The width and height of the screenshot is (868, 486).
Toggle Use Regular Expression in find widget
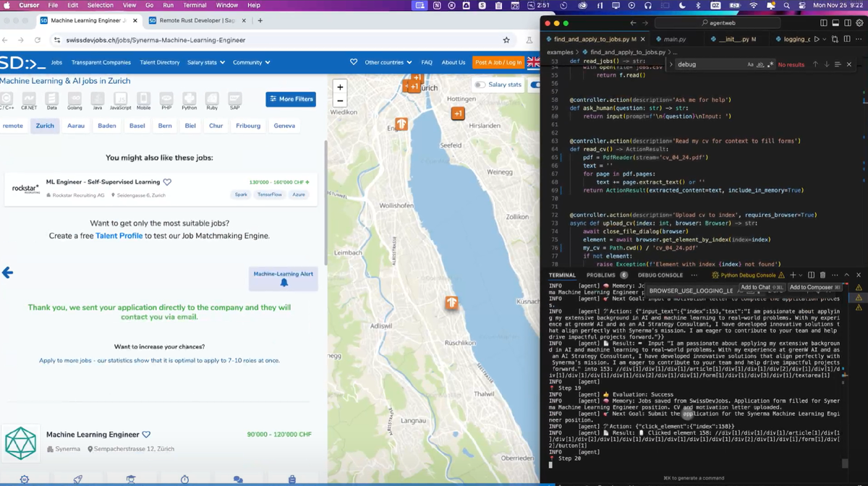click(770, 64)
